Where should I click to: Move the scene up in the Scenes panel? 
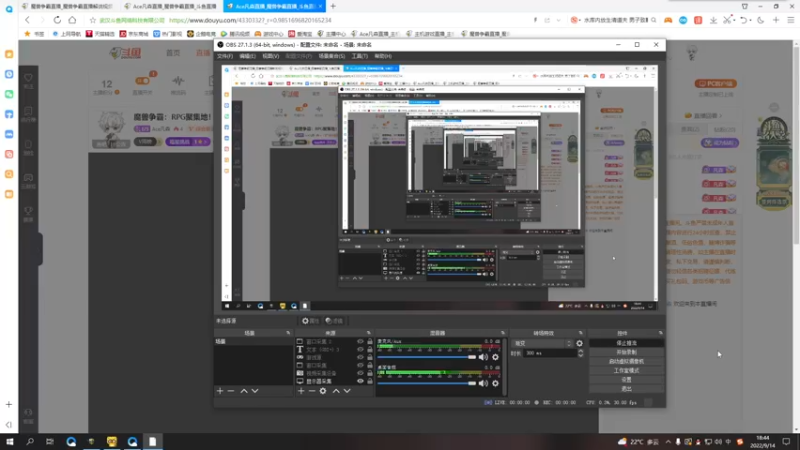click(x=244, y=391)
